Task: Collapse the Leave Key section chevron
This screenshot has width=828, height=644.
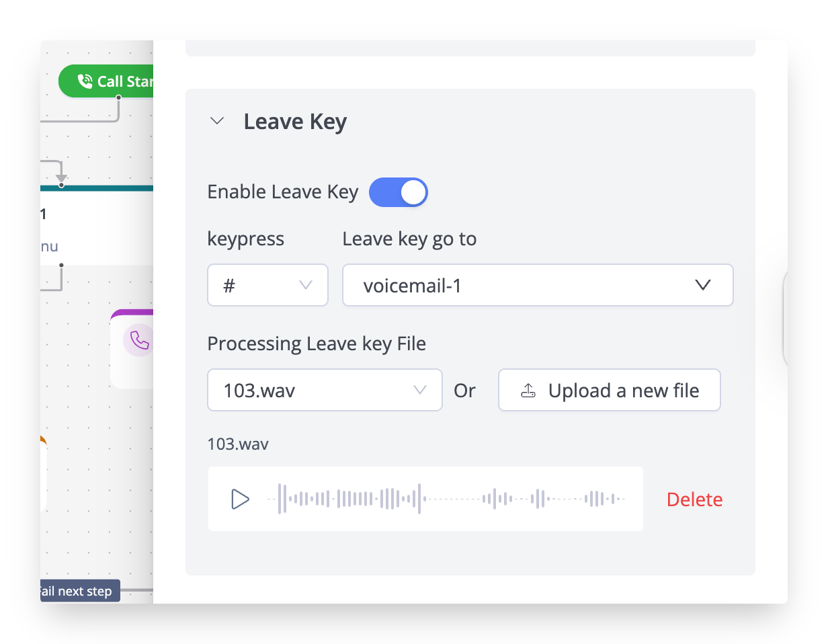Action: pyautogui.click(x=217, y=122)
